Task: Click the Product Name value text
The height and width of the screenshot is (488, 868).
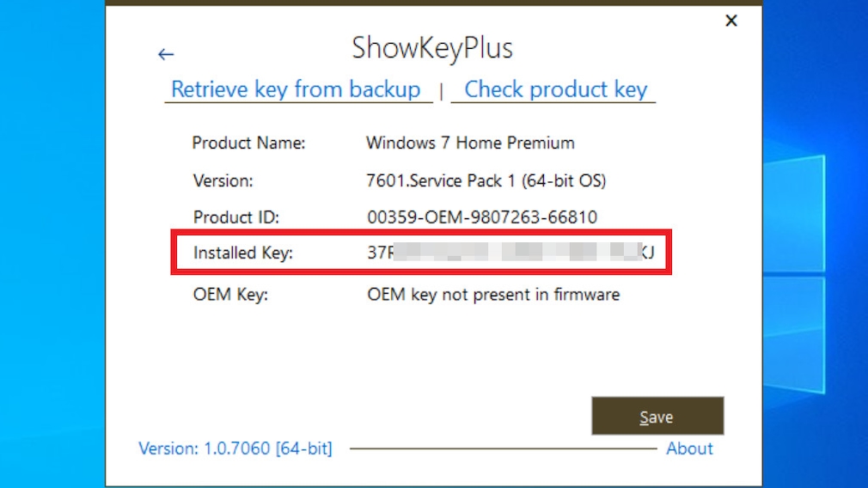Action: [x=470, y=143]
